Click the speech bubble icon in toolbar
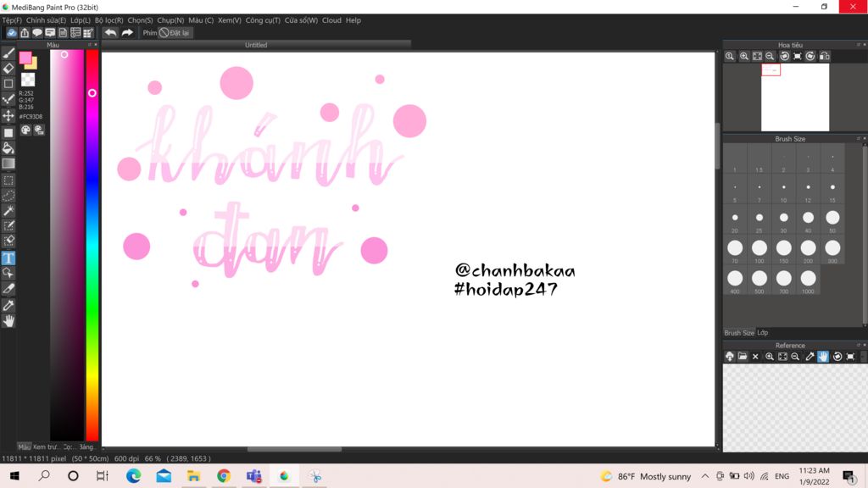Screen dimensions: 868x488 click(x=37, y=33)
